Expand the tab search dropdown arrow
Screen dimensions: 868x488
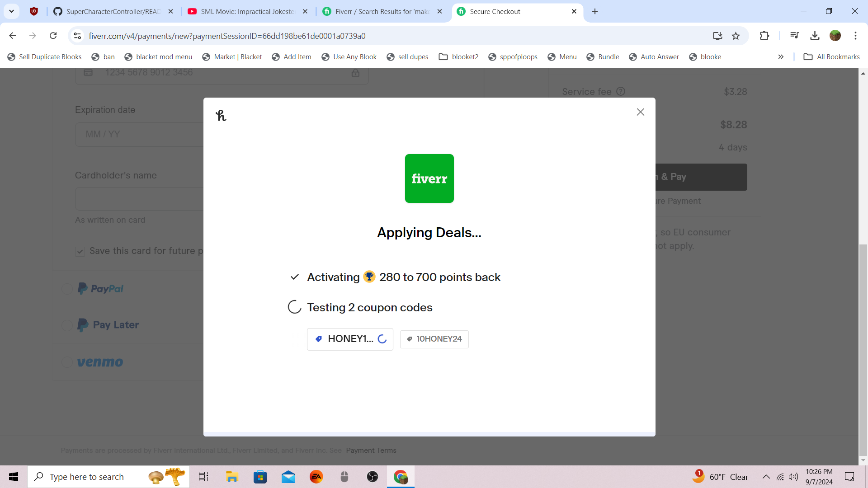[12, 11]
